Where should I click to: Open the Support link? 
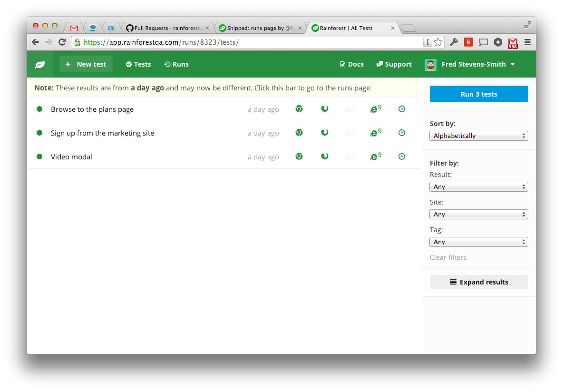pos(394,64)
